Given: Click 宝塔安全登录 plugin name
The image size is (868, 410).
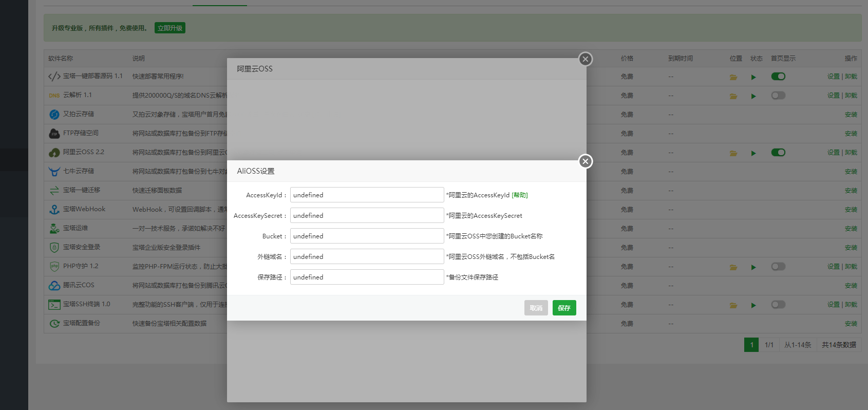Looking at the screenshot, I should pos(82,247).
